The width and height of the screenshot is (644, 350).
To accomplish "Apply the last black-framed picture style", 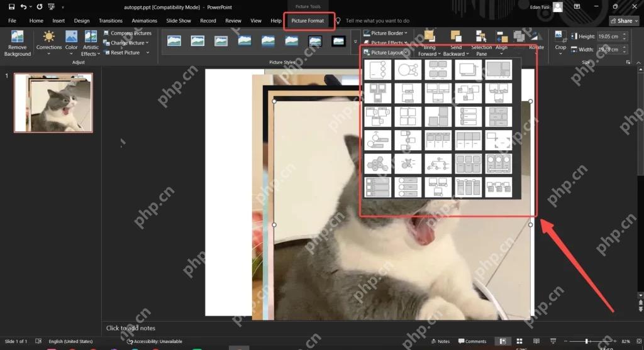I will (338, 41).
